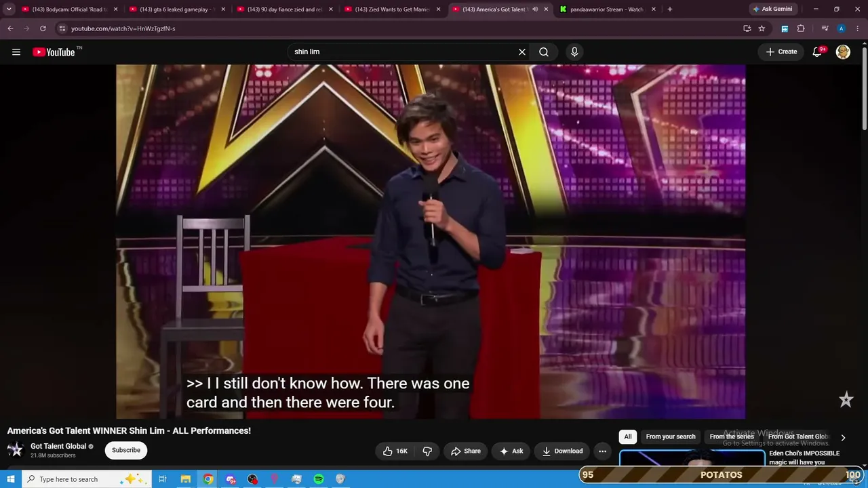This screenshot has width=868, height=488.
Task: Click the magnifier search button
Action: point(544,52)
